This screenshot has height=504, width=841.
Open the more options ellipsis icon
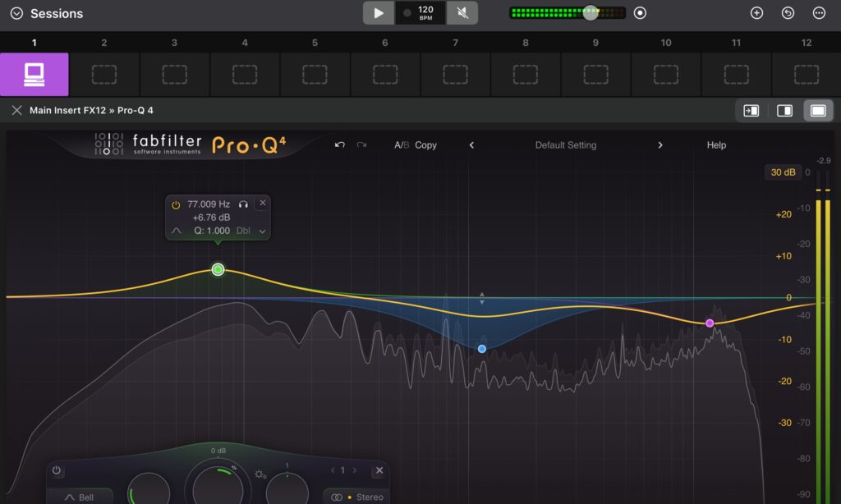tap(819, 13)
